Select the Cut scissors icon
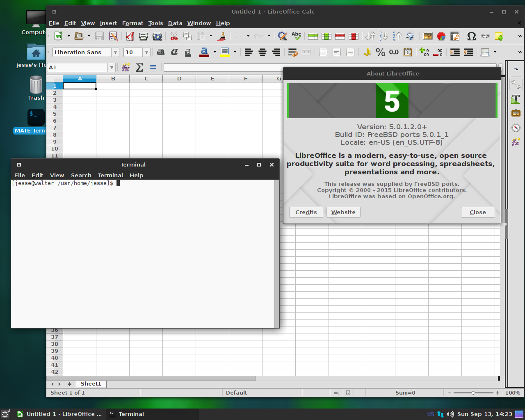The height and width of the screenshot is (420, 525). tap(174, 37)
